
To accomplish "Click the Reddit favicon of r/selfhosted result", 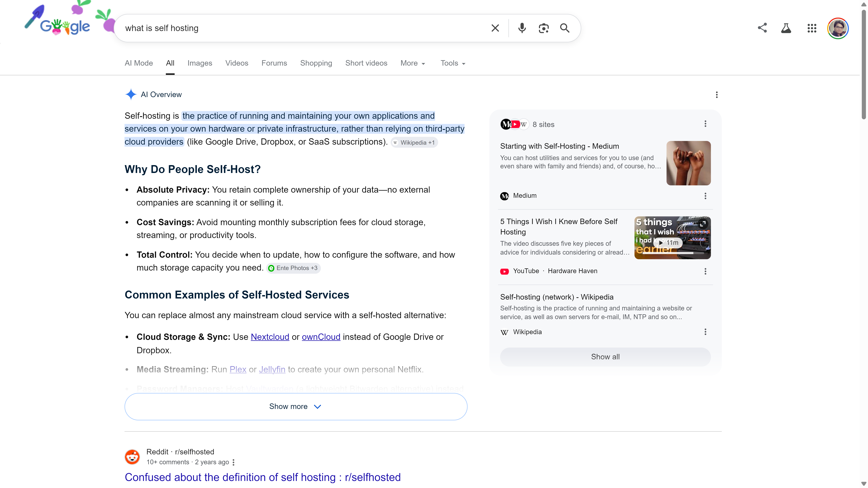I will pos(132,457).
